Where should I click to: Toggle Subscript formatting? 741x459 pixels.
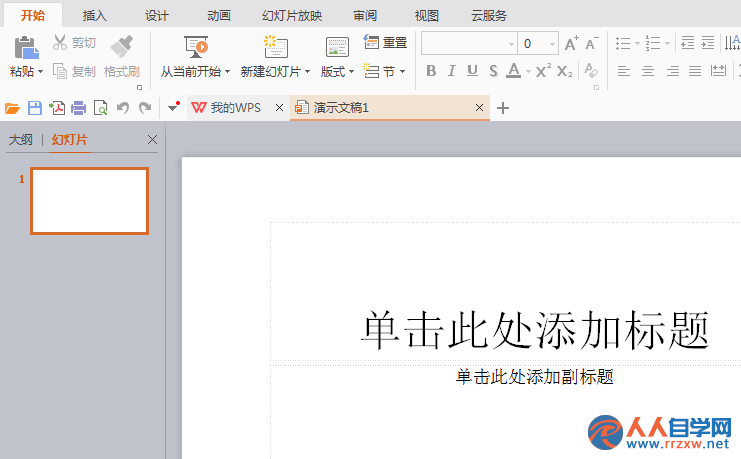tap(565, 71)
